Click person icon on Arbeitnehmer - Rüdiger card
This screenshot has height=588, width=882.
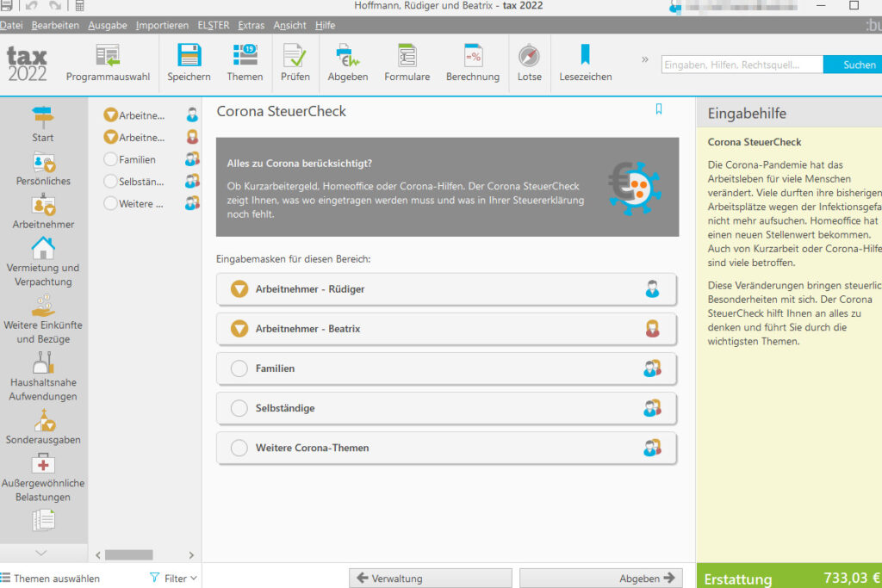pyautogui.click(x=652, y=289)
